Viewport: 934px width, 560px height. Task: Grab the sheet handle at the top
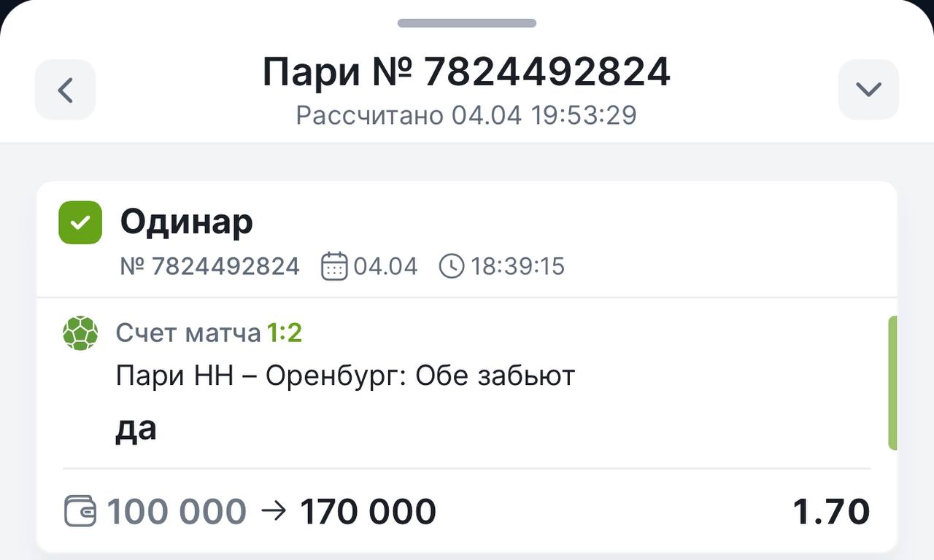pyautogui.click(x=467, y=23)
